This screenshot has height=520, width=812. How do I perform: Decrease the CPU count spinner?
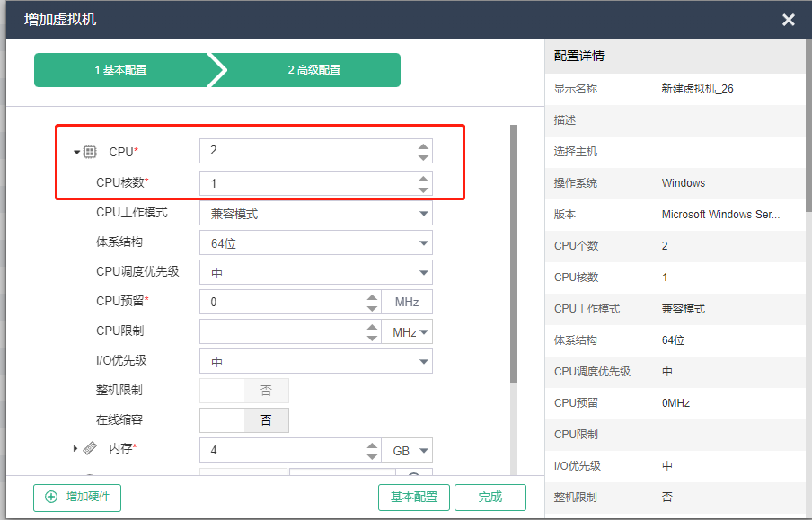tap(423, 157)
